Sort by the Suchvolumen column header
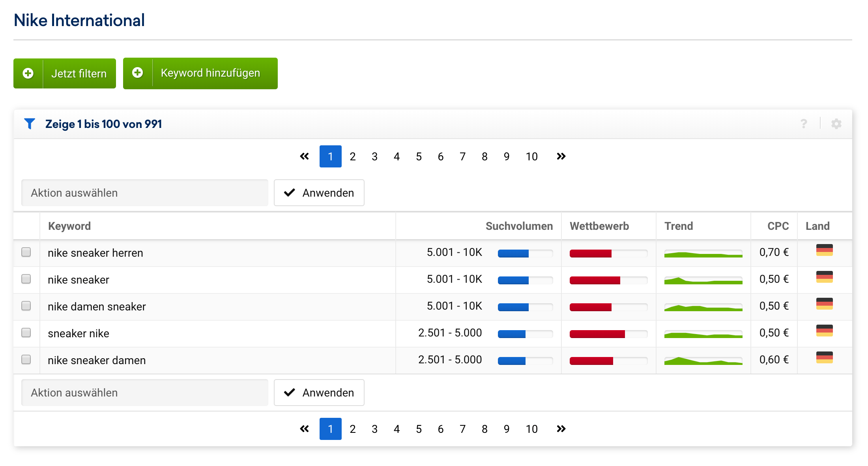 pos(519,226)
